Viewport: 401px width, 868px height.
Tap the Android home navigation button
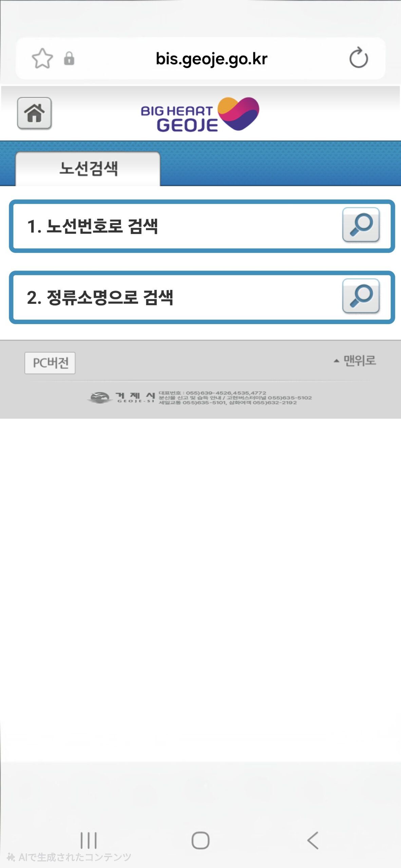200,840
